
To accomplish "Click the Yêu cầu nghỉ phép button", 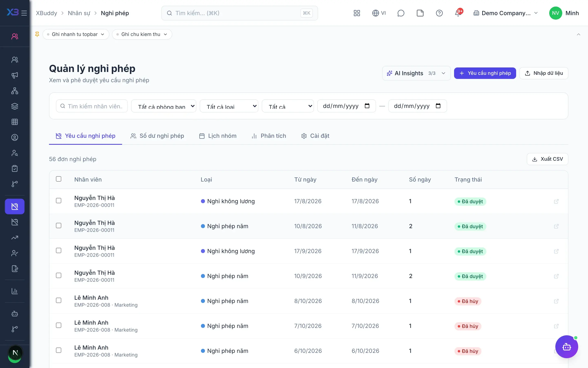I will 485,73.
